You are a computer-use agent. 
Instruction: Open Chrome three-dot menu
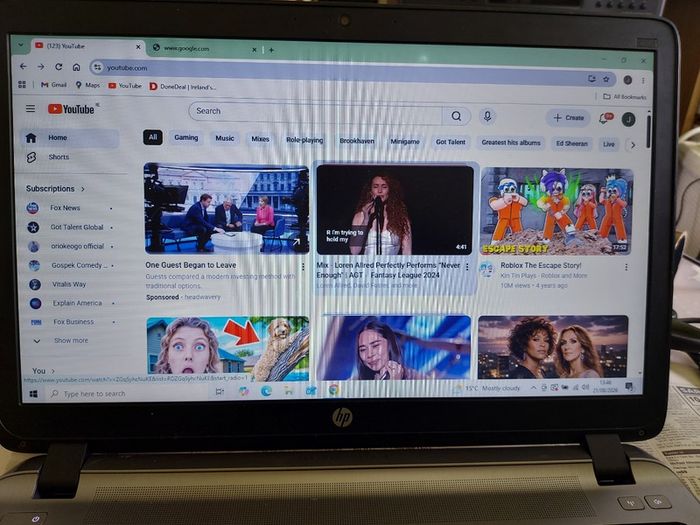coord(643,81)
